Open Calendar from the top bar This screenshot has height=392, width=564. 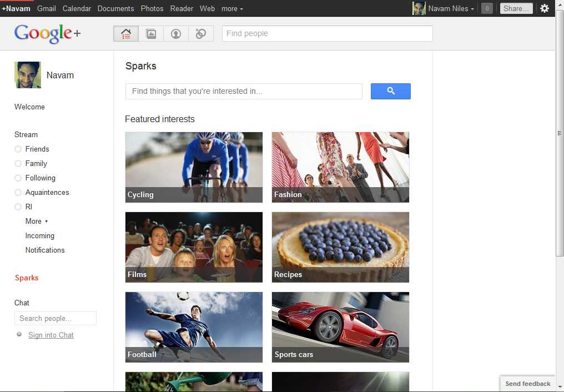tap(77, 8)
